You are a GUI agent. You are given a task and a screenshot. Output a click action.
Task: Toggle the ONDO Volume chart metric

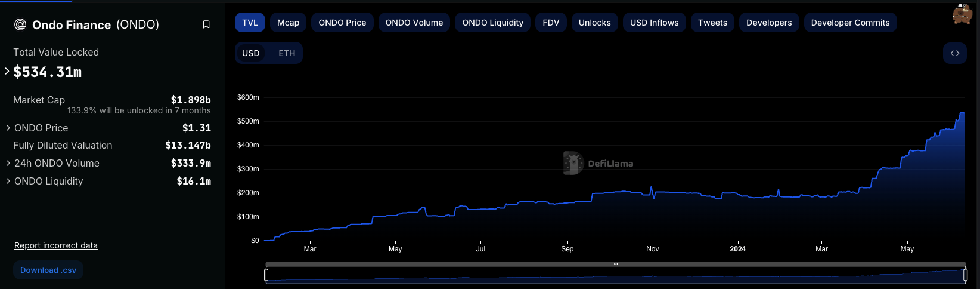pos(414,23)
